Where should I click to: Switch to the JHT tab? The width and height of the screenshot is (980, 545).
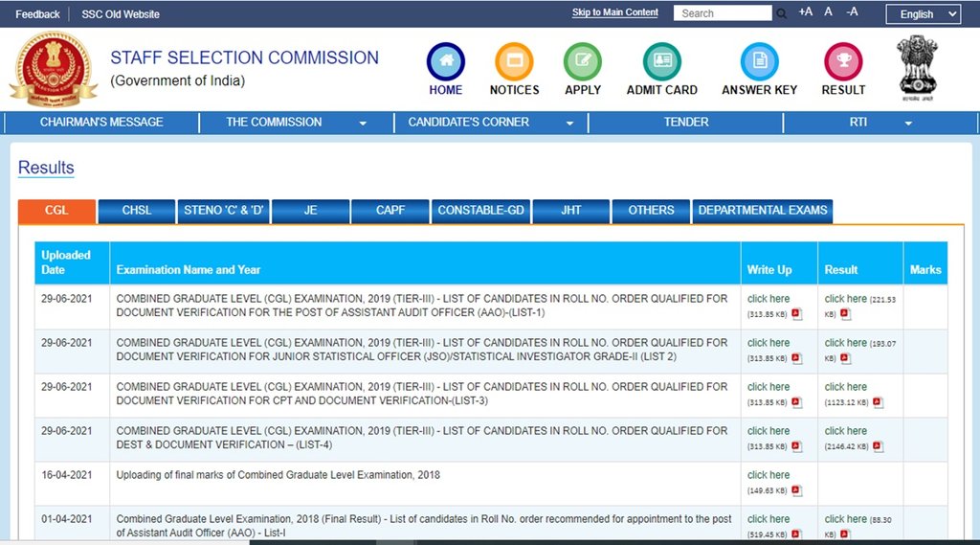570,211
